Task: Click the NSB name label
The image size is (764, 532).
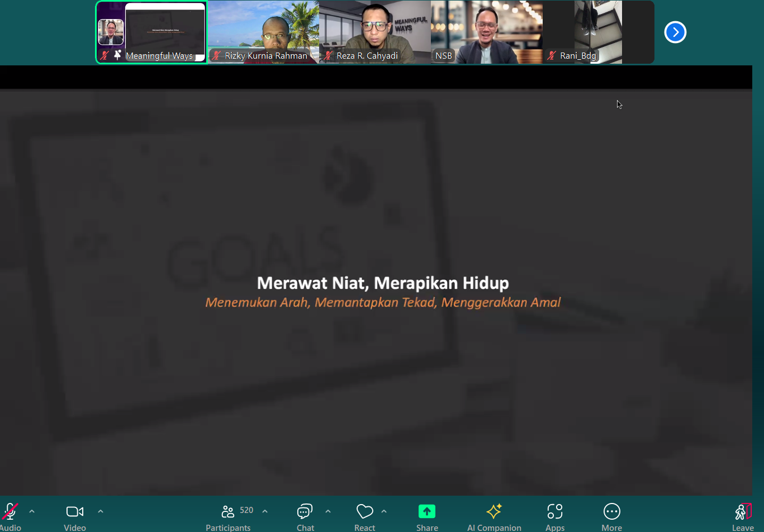Action: point(444,55)
